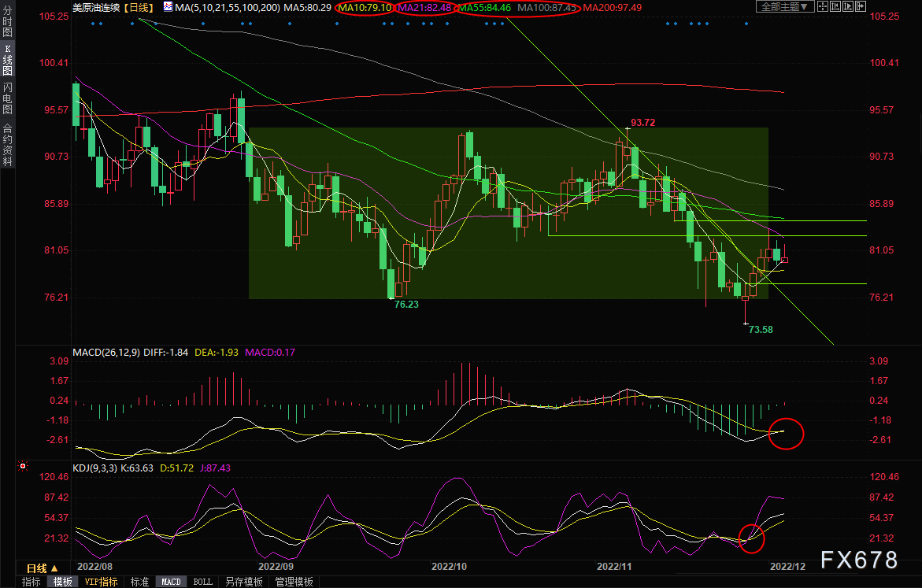Viewport: 922px width, 588px height.
Task: Click the MA21:82.48 value
Action: 425,8
